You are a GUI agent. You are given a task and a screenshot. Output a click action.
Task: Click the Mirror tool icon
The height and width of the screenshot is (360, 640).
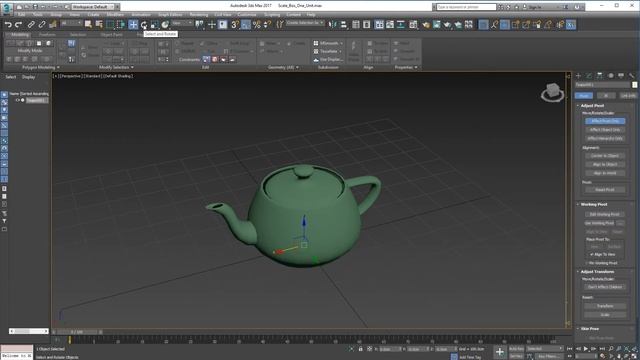[333, 25]
